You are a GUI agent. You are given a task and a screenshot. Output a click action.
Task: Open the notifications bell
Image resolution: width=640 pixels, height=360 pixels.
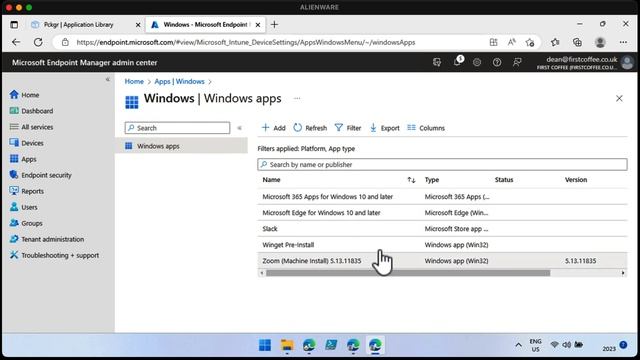[458, 62]
